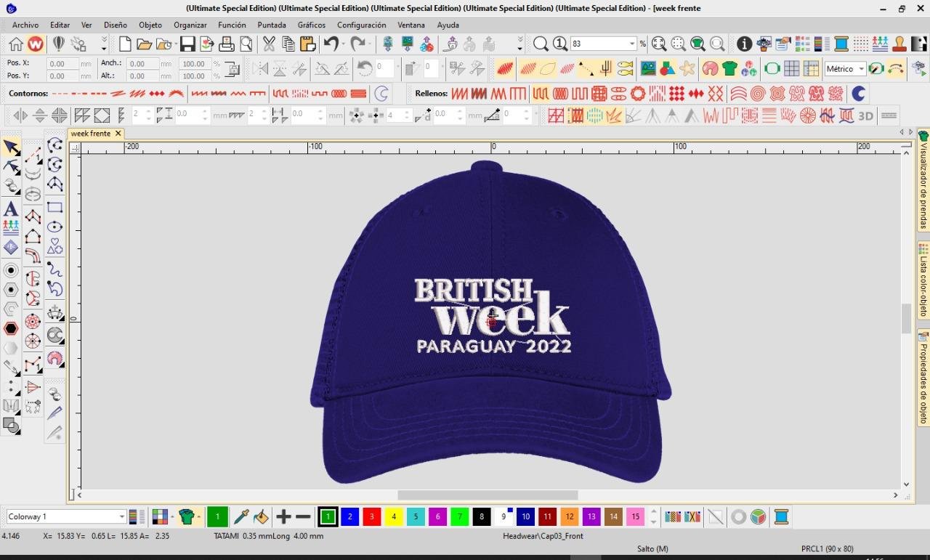The height and width of the screenshot is (560, 930).
Task: Click the Print design icon
Action: pyautogui.click(x=227, y=44)
